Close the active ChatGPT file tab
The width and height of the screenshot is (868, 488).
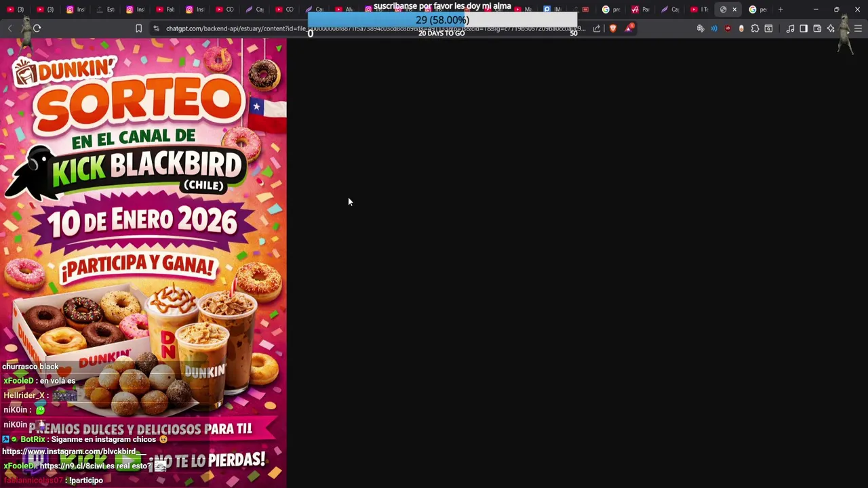(x=734, y=9)
